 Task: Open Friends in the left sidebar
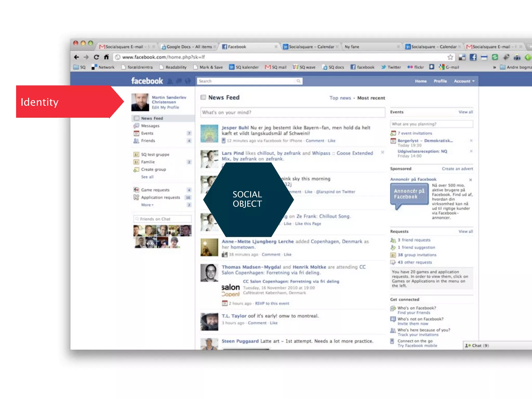(x=148, y=141)
